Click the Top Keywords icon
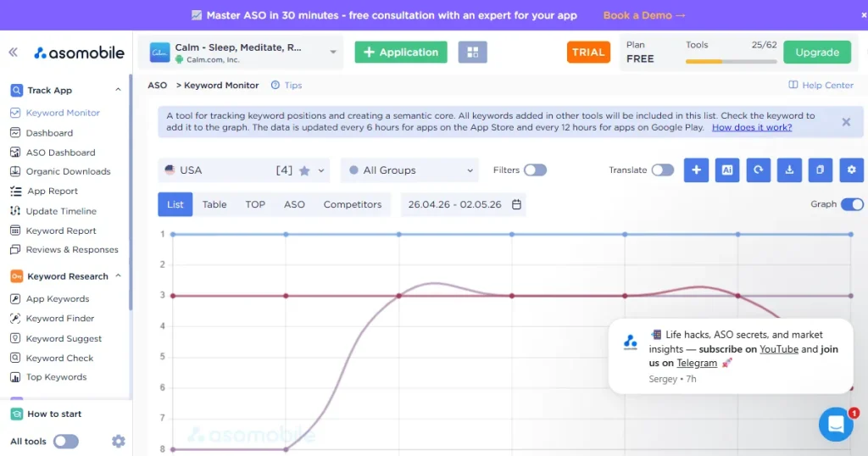868x456 pixels. [15, 377]
